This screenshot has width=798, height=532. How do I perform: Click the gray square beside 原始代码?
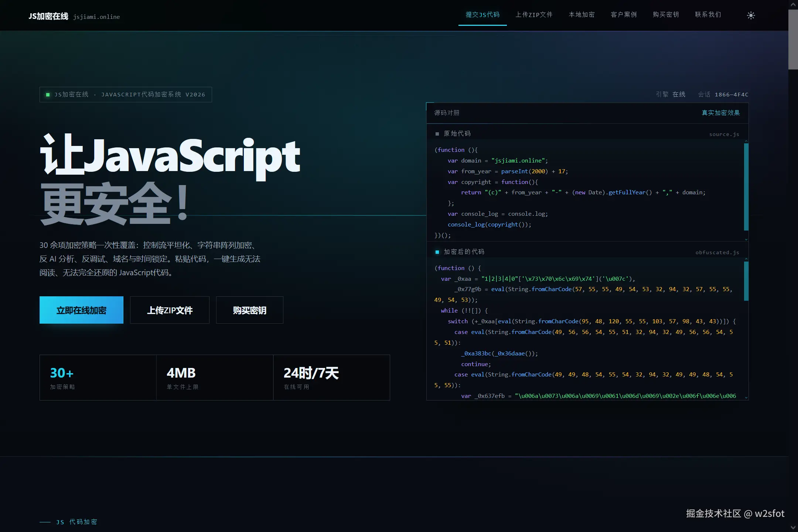[x=437, y=134]
